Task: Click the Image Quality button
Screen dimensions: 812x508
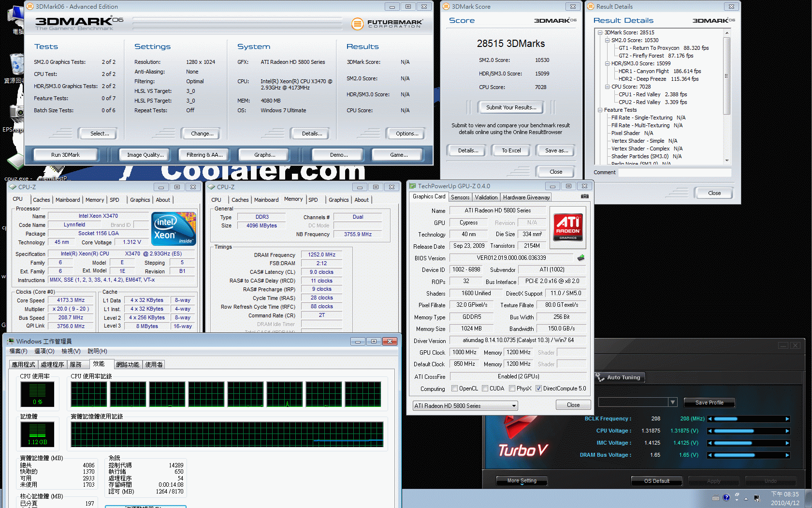Action: click(x=145, y=155)
